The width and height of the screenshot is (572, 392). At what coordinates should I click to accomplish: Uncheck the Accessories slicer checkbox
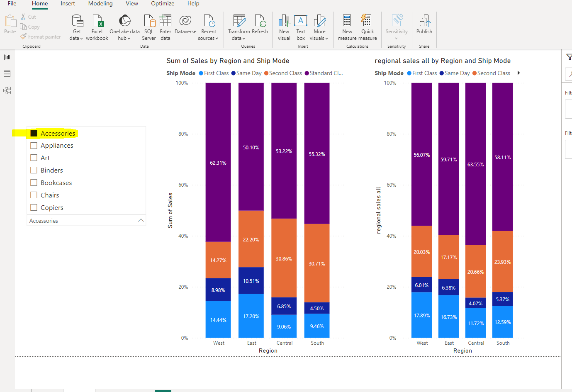click(34, 133)
